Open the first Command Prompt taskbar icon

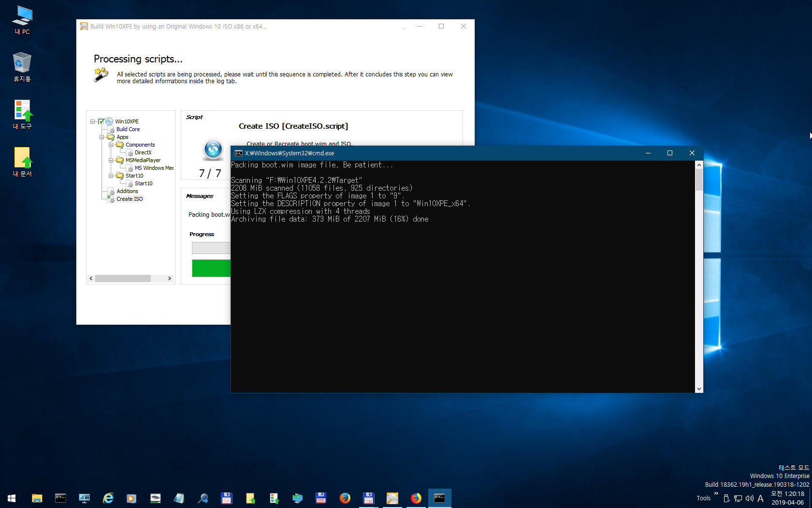(x=60, y=498)
